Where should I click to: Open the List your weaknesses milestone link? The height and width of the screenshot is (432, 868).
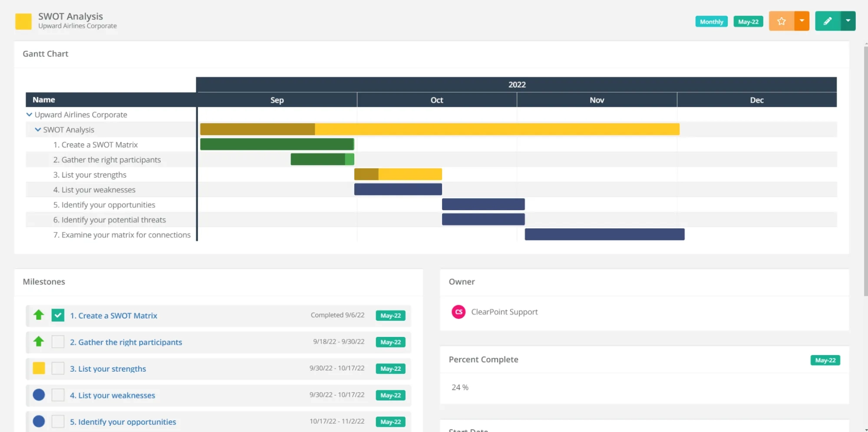tap(112, 395)
